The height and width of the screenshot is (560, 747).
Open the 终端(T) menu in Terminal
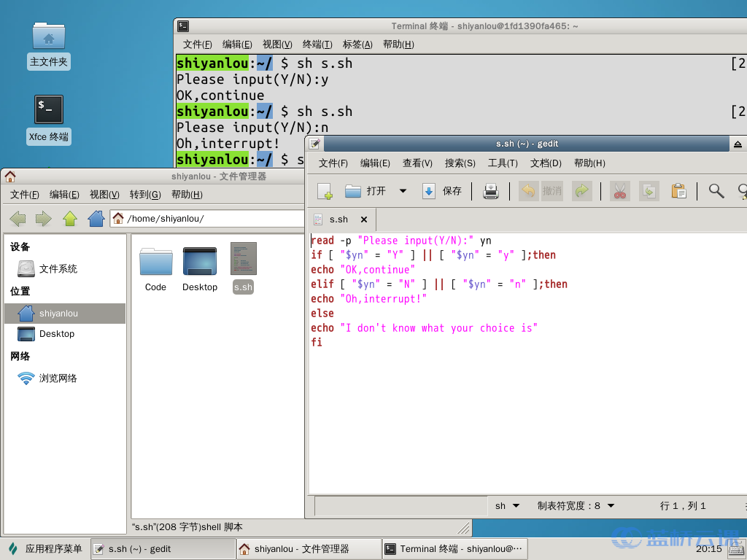pyautogui.click(x=317, y=44)
